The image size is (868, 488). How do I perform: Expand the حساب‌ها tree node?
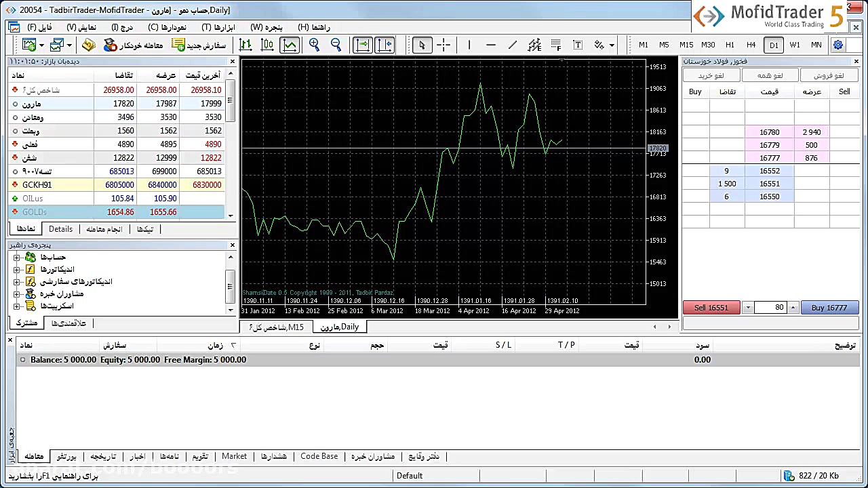click(17, 257)
